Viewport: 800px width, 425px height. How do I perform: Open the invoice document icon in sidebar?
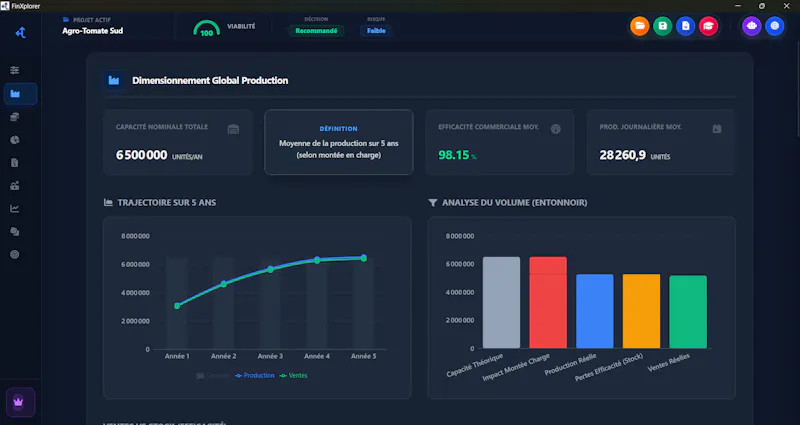[x=15, y=163]
